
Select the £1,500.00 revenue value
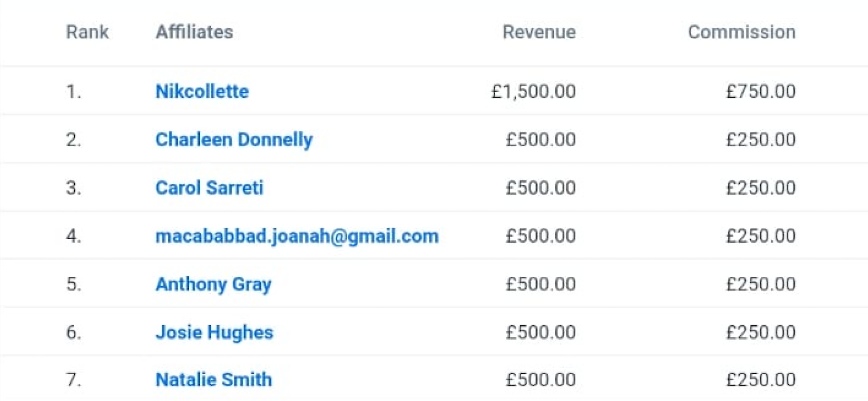(x=533, y=92)
